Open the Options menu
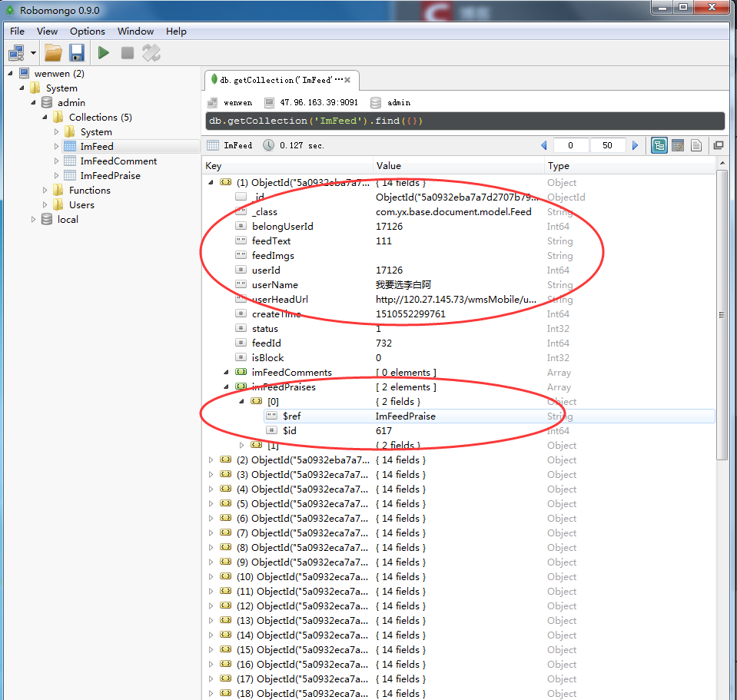Image resolution: width=737 pixels, height=700 pixels. click(x=88, y=31)
